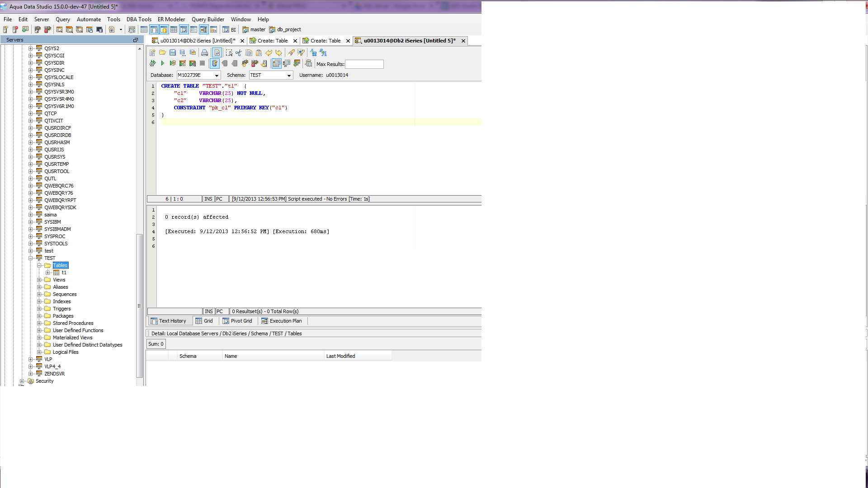Switch to the Execution Plan tab
The image size is (868, 488).
pyautogui.click(x=282, y=321)
